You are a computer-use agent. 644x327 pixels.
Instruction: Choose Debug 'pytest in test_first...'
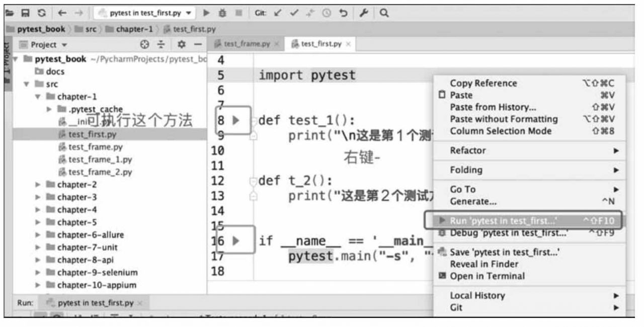click(x=529, y=233)
